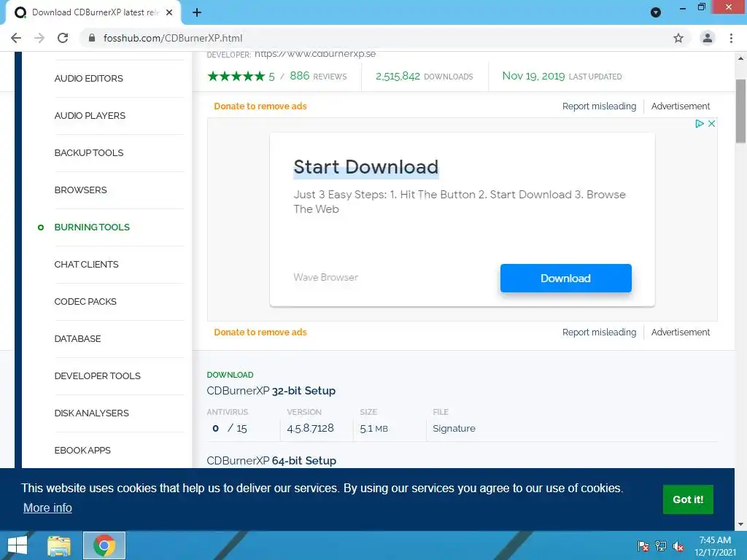
Task: Bookmark this page with the star icon
Action: click(678, 38)
